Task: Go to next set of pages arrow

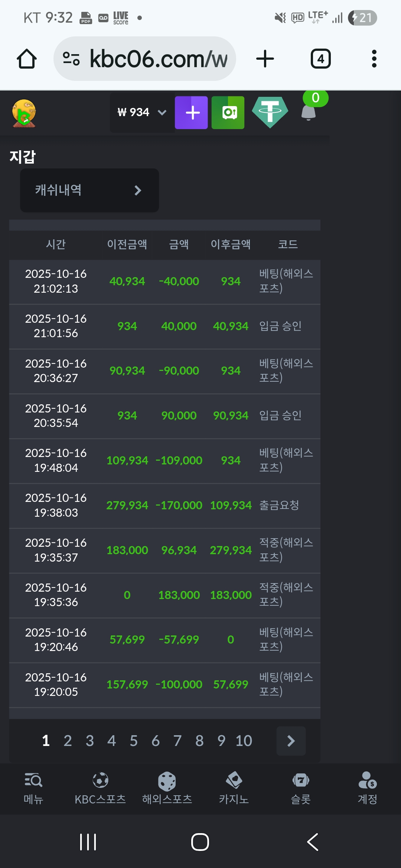Action: pos(291,741)
